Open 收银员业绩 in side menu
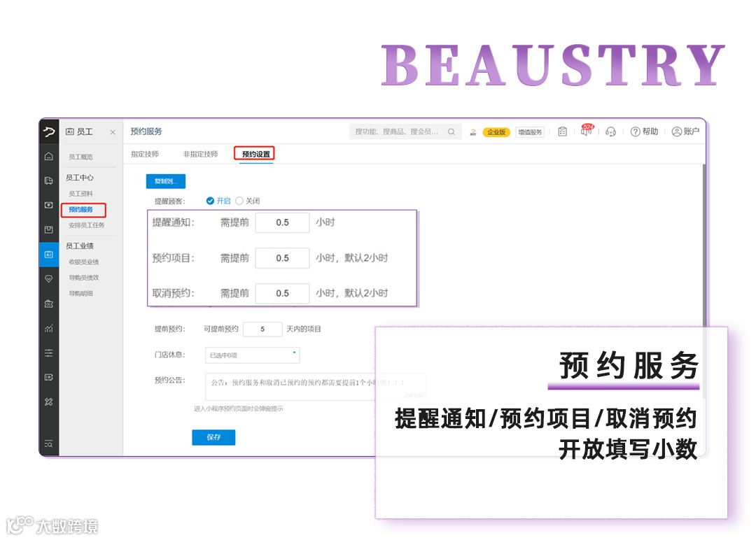This screenshot has height=540, width=756. pyautogui.click(x=83, y=262)
